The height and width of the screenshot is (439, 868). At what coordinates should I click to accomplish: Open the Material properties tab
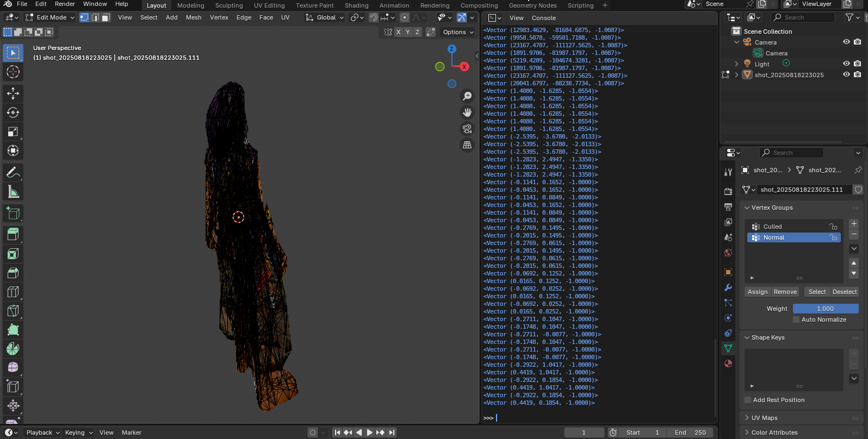728,363
